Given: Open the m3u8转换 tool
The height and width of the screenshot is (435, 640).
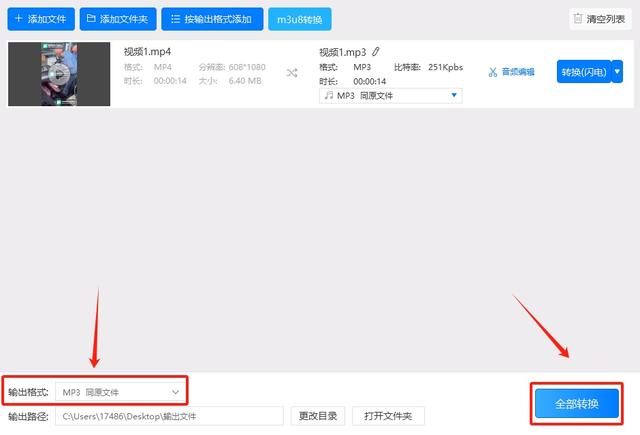Looking at the screenshot, I should click(x=300, y=19).
